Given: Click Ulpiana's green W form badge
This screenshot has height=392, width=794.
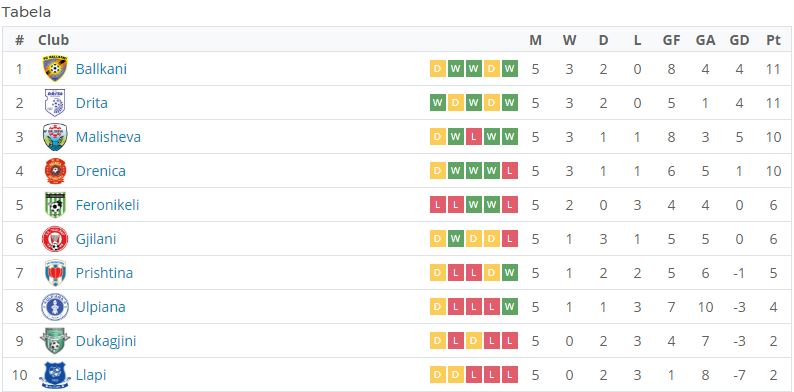Looking at the screenshot, I should pyautogui.click(x=510, y=307).
